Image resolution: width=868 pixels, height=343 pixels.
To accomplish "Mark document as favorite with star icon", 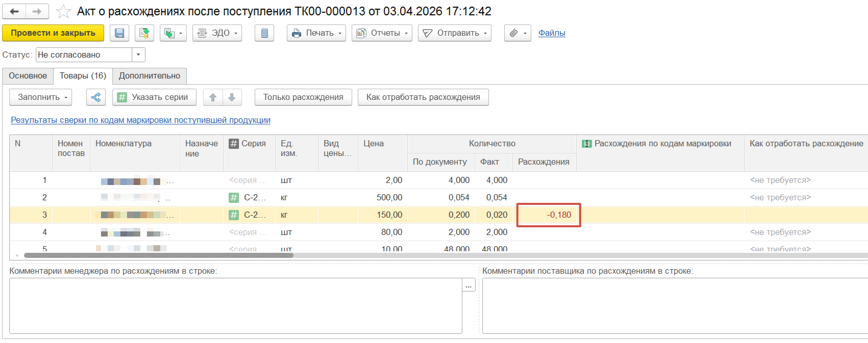I will (x=63, y=11).
